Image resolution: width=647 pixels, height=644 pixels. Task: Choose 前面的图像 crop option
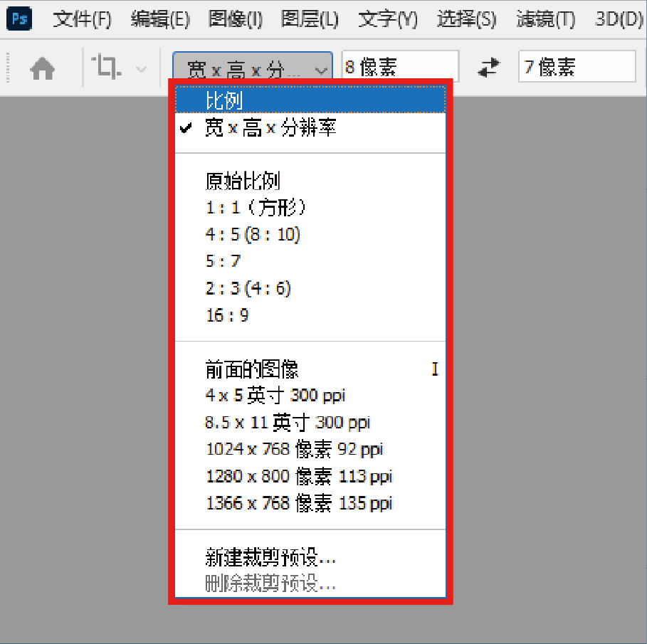(252, 369)
